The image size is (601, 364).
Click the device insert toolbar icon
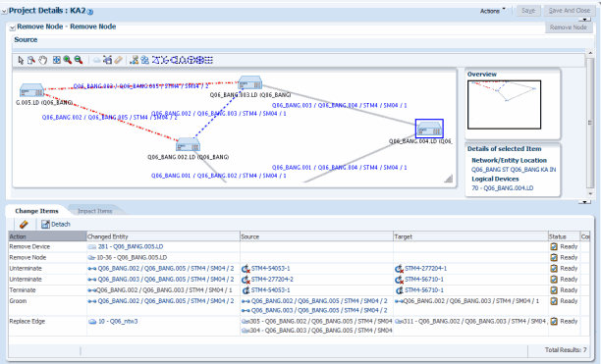click(x=108, y=60)
